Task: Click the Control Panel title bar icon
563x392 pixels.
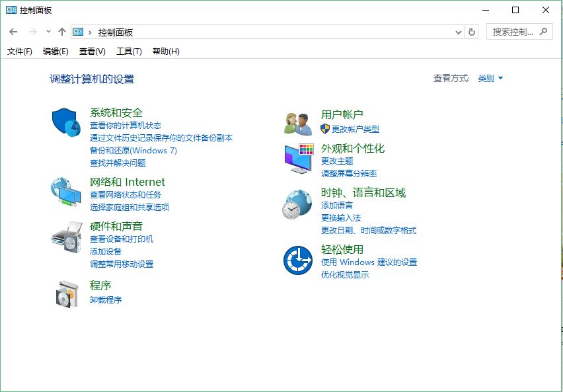Action: point(11,10)
